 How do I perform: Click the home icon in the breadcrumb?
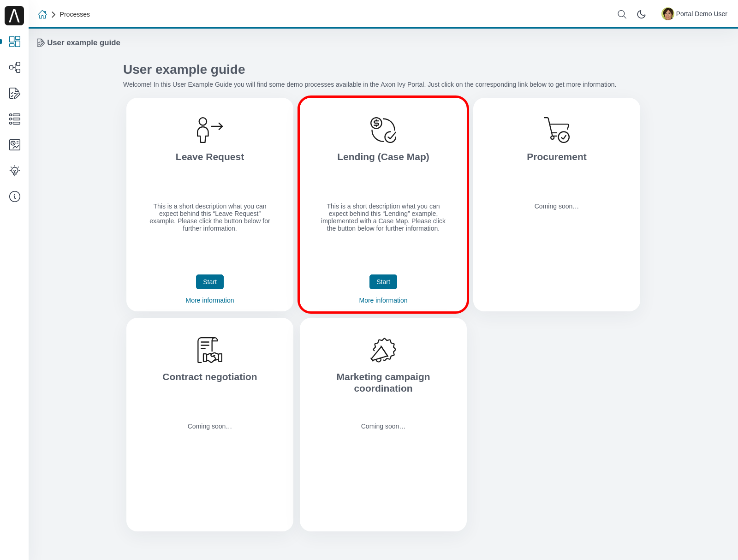point(42,14)
